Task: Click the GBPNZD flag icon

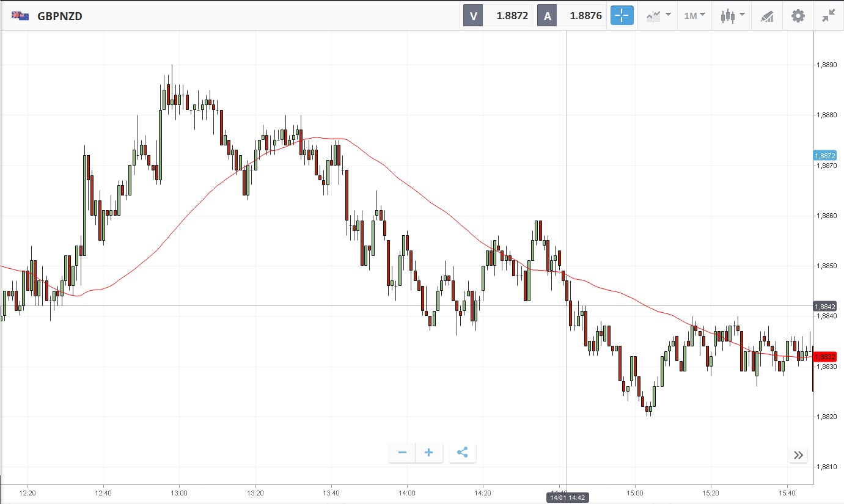Action: (20, 16)
